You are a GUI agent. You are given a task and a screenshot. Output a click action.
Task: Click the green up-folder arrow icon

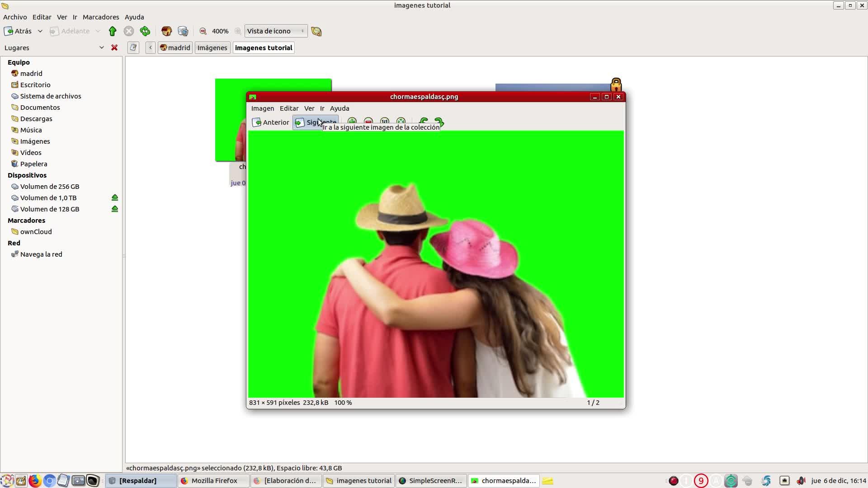tap(113, 31)
